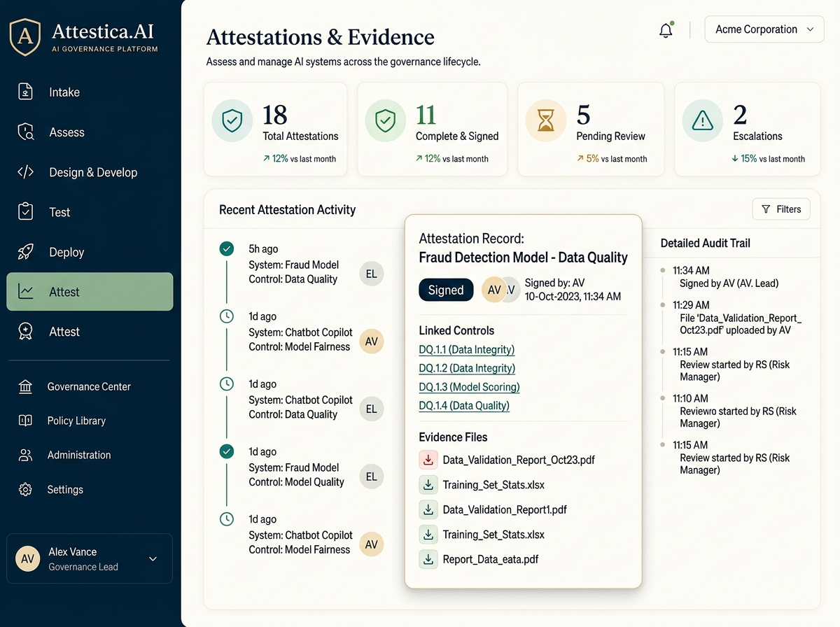The width and height of the screenshot is (840, 627).
Task: Open the DQ.1.3 (Model Scoring) link
Action: coord(469,387)
